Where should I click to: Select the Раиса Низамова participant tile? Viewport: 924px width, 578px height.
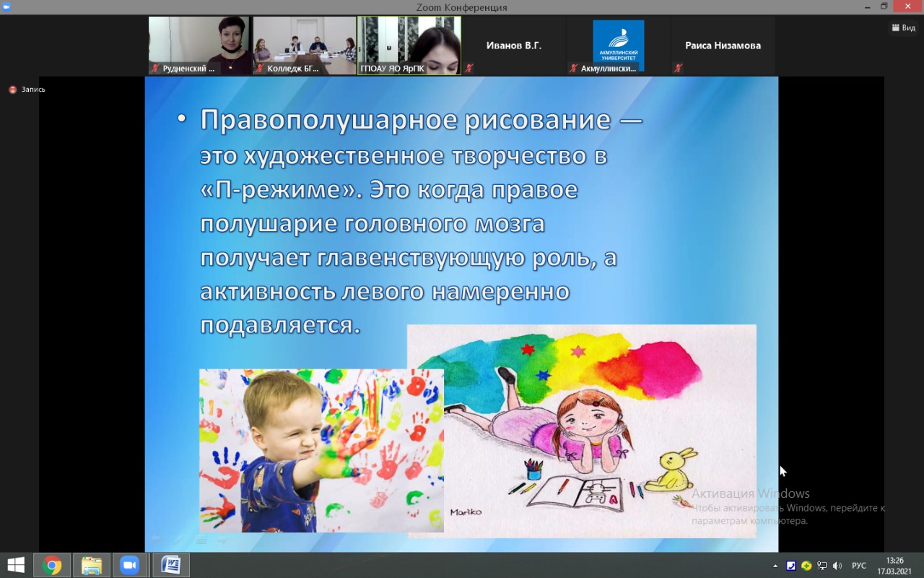[723, 46]
